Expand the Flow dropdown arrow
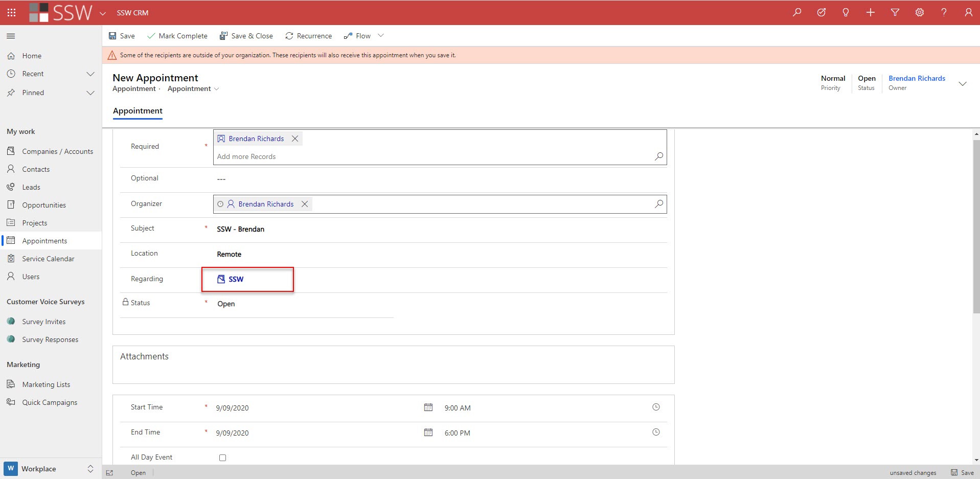 (381, 36)
